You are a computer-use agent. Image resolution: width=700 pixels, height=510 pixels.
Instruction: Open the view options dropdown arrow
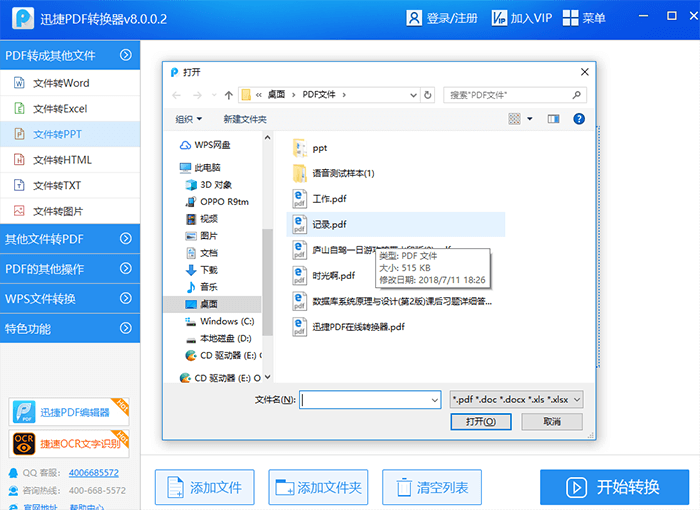point(529,119)
